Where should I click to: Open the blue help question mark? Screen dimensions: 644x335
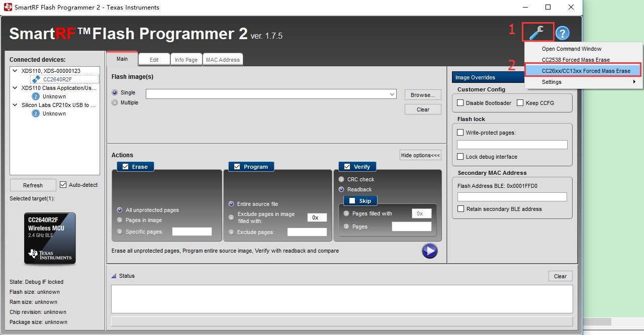[x=562, y=34]
